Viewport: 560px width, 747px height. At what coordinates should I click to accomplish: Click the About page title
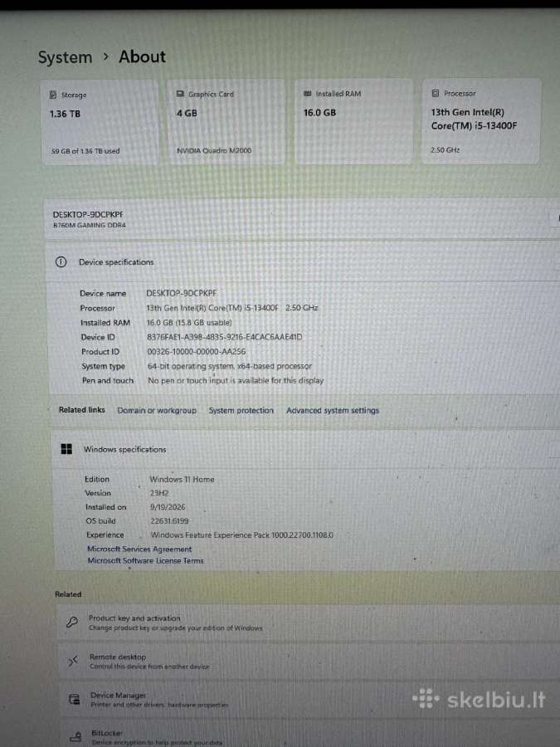tap(142, 56)
